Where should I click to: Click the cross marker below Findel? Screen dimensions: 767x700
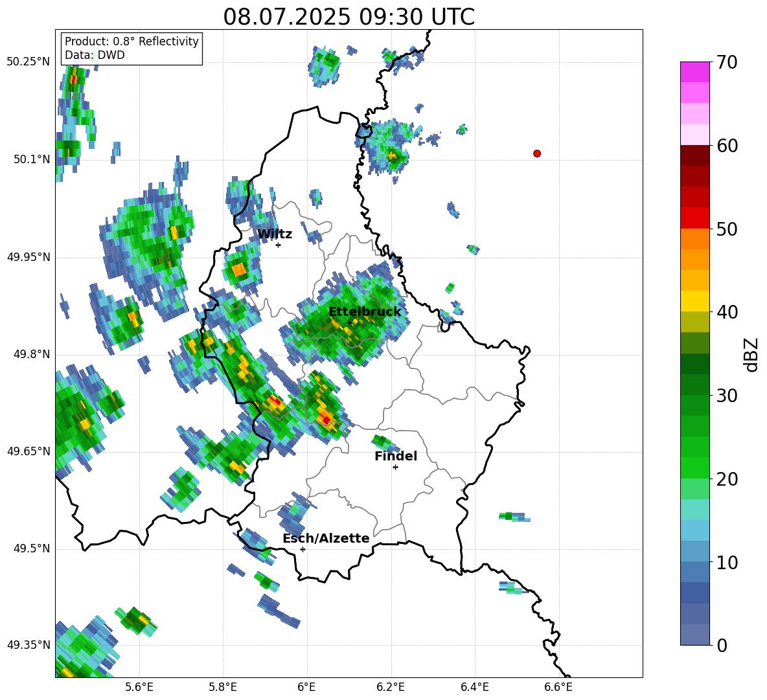pyautogui.click(x=395, y=468)
